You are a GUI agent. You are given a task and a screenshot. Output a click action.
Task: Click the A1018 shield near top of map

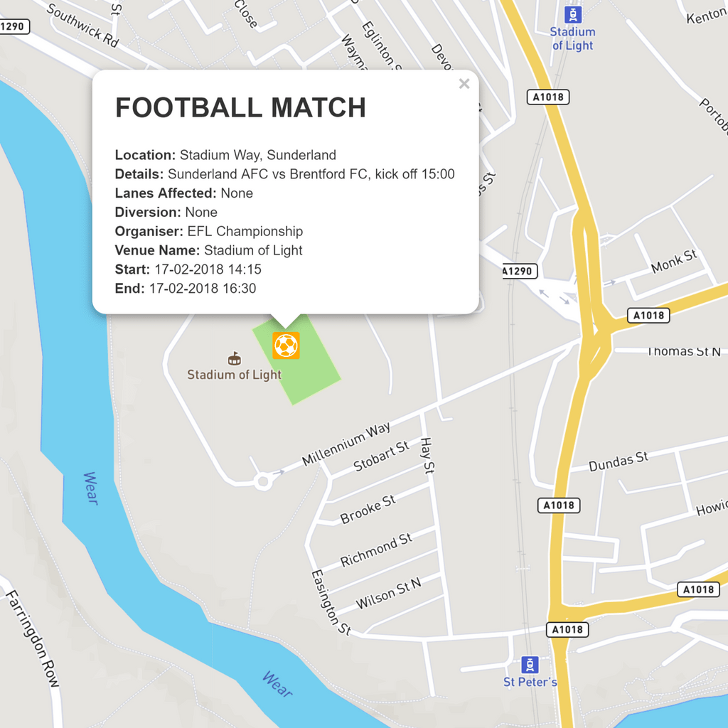548,97
